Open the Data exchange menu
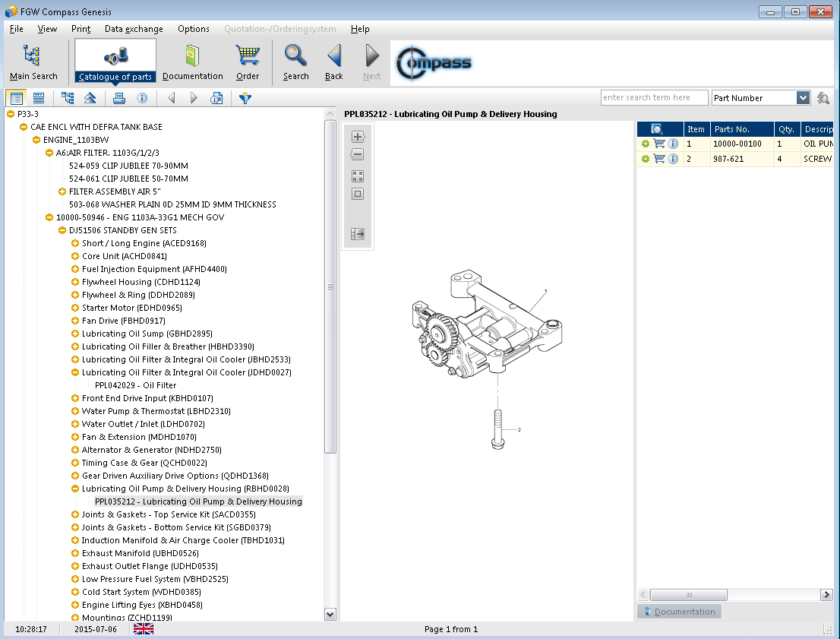 (x=134, y=29)
